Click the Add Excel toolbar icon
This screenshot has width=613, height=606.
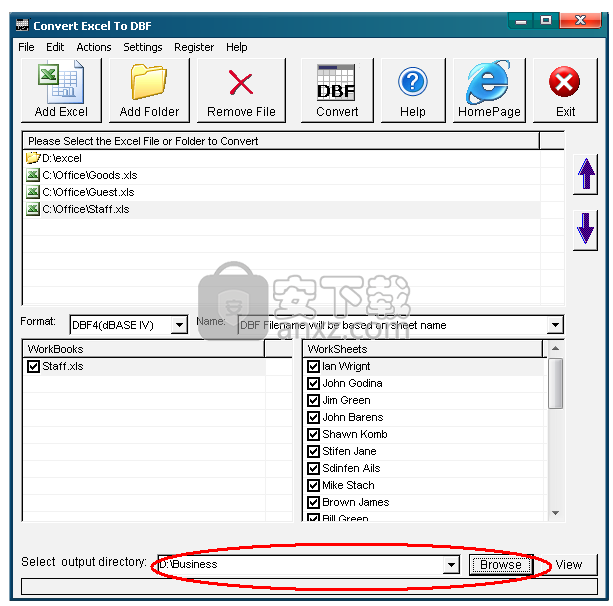(61, 82)
